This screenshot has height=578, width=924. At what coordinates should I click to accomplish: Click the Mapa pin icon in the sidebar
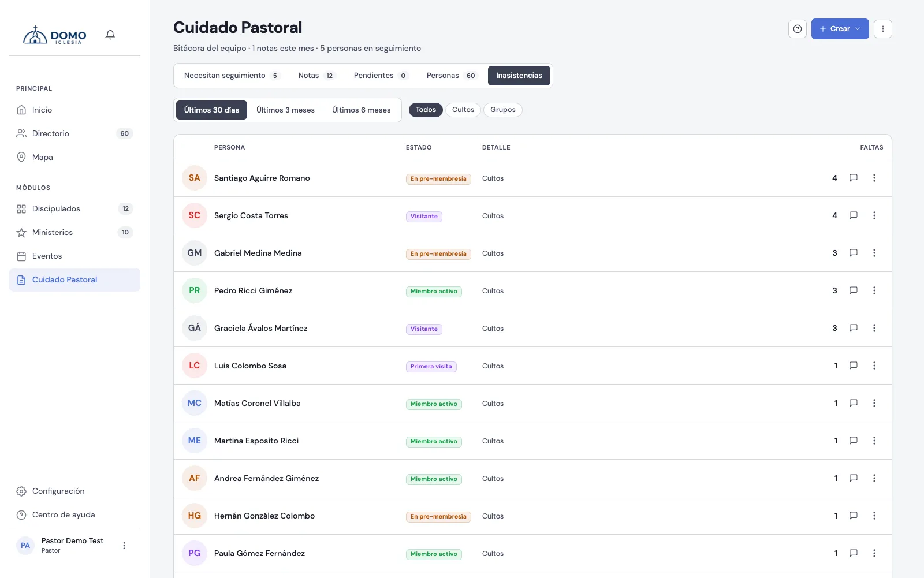[21, 157]
